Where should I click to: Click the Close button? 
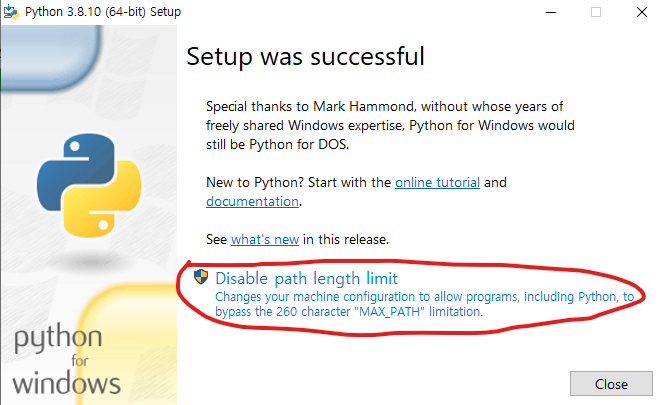coord(611,384)
